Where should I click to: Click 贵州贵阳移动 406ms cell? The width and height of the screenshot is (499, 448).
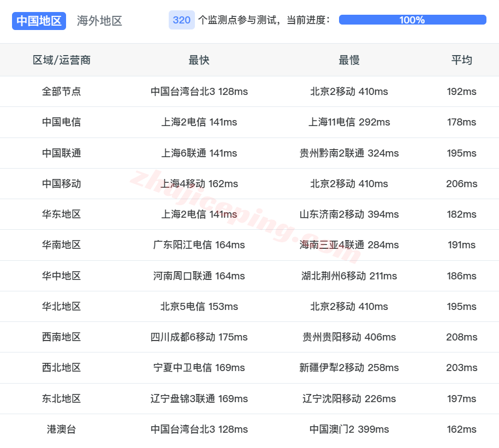click(349, 337)
